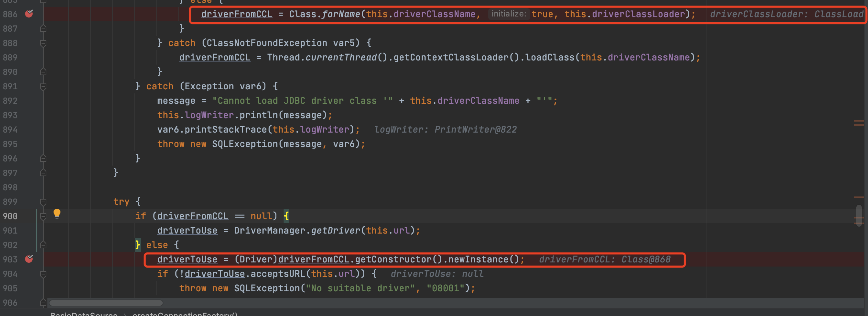Screen dimensions: 868x316
Task: Click the yellow lightbulb intention icon
Action: coord(57,214)
